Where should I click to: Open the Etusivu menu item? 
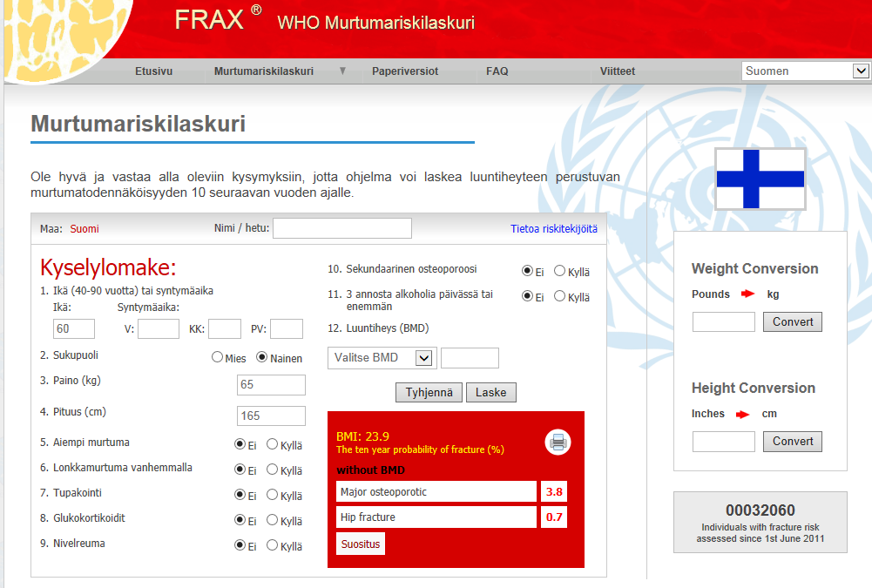tap(154, 71)
